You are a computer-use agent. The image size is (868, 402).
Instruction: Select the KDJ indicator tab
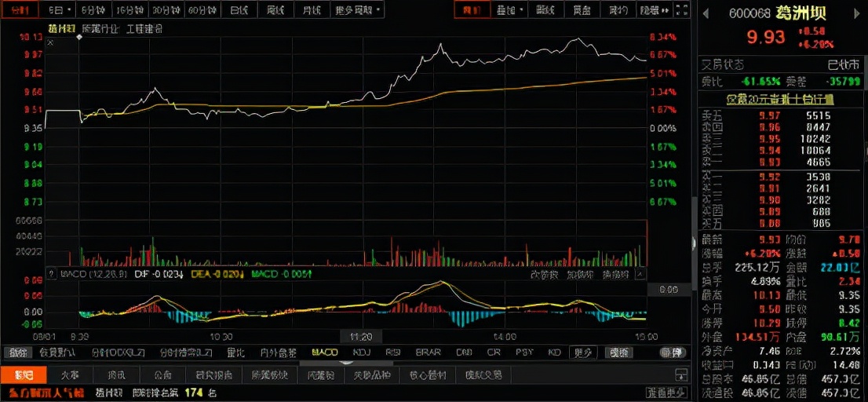(x=362, y=352)
